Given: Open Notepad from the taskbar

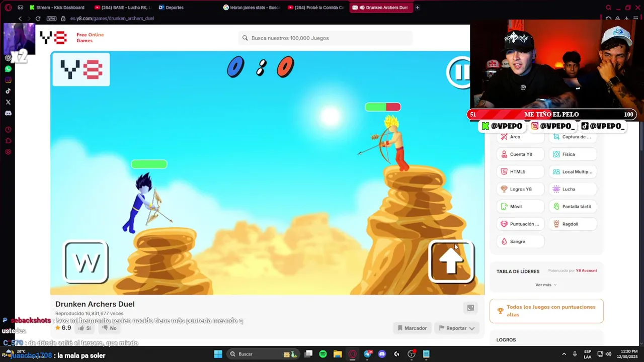Looking at the screenshot, I should [426, 354].
